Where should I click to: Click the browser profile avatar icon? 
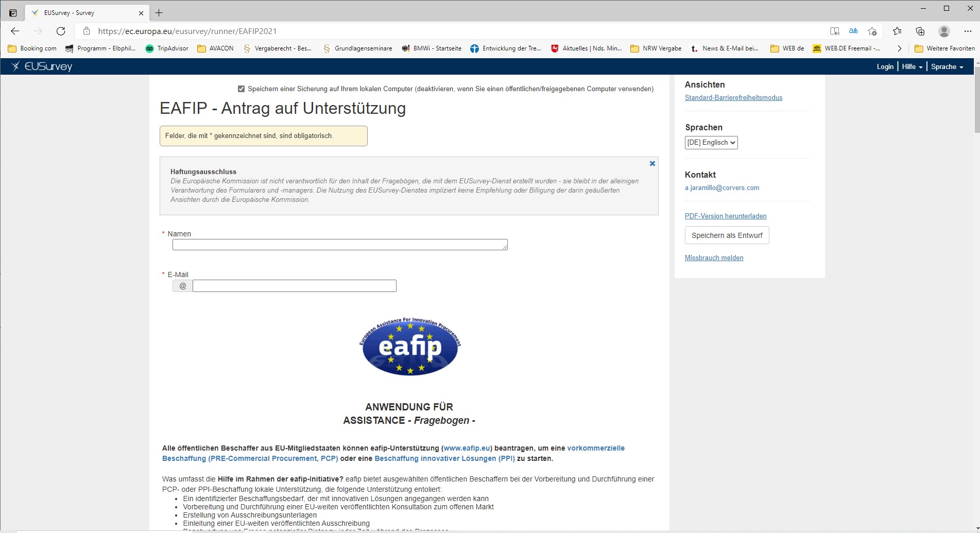(944, 31)
